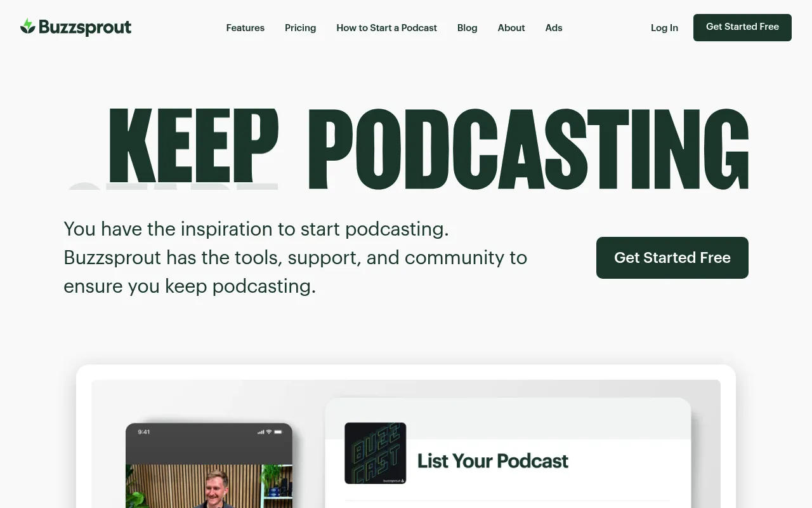Select Ads in the navigation
Screen dimensions: 812x508
554,28
